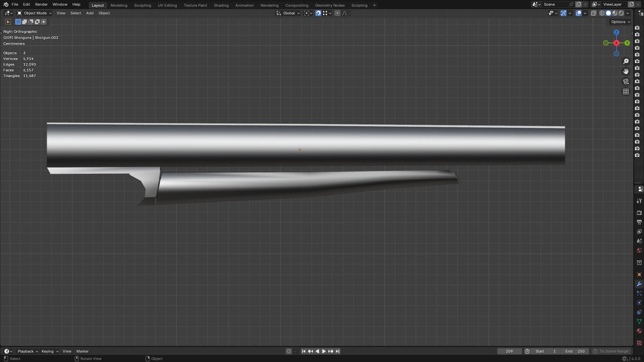Click the zoom magnifier viewport gizmo
The width and height of the screenshot is (644, 362).
coord(626,61)
